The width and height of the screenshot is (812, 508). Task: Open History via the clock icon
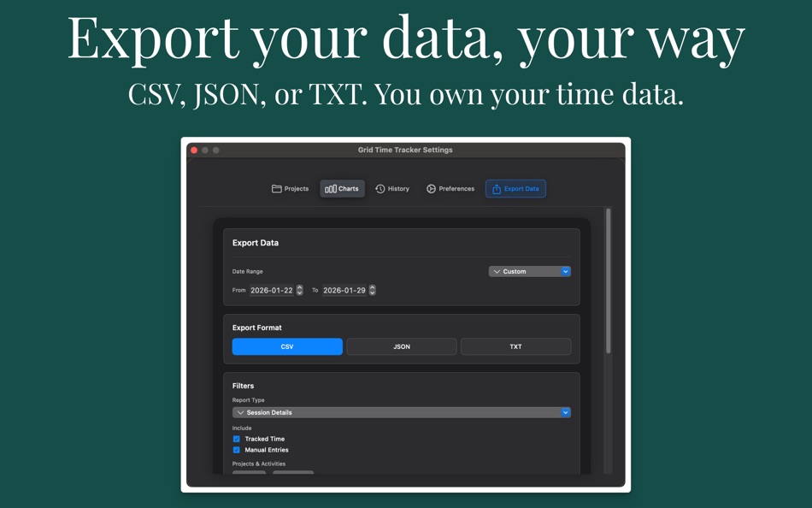pyautogui.click(x=379, y=188)
